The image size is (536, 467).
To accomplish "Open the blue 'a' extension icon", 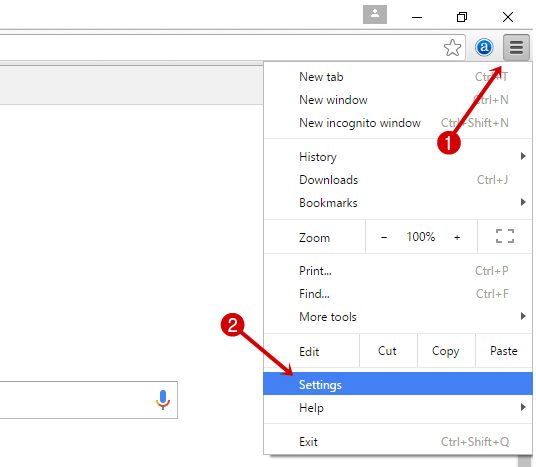I will click(x=484, y=47).
